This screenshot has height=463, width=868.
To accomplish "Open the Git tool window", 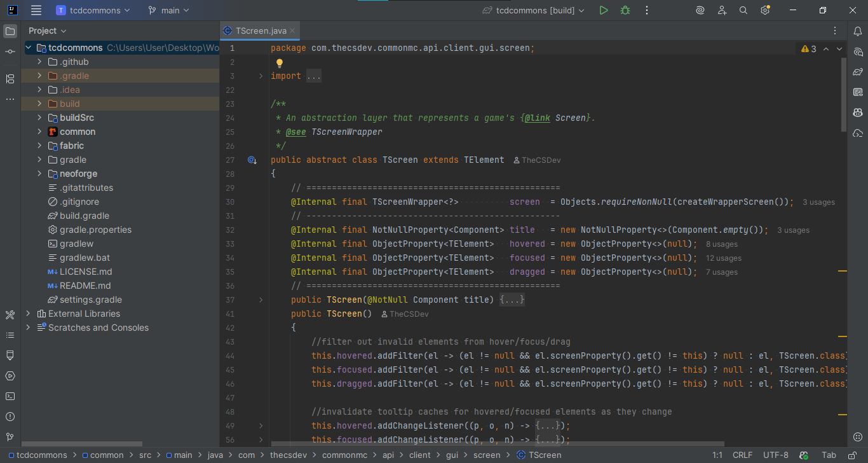I will [10, 437].
